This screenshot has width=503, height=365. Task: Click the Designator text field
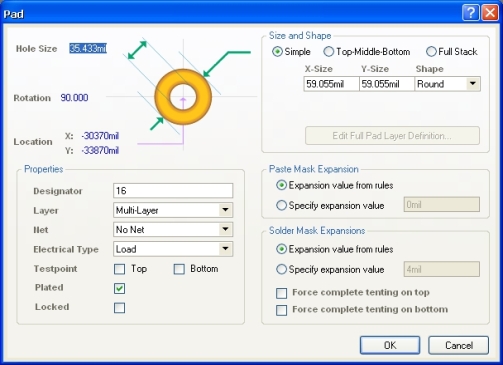coord(173,191)
